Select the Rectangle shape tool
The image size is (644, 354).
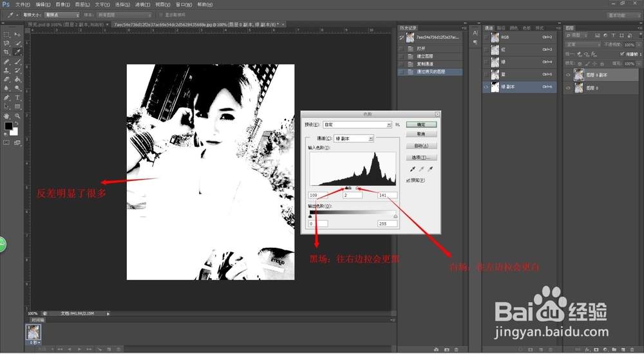click(x=17, y=106)
